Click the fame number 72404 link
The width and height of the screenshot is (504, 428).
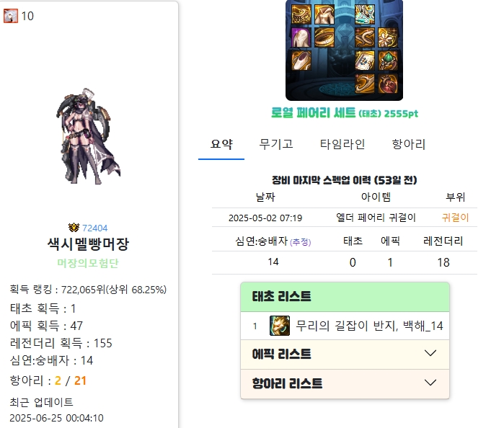click(95, 228)
